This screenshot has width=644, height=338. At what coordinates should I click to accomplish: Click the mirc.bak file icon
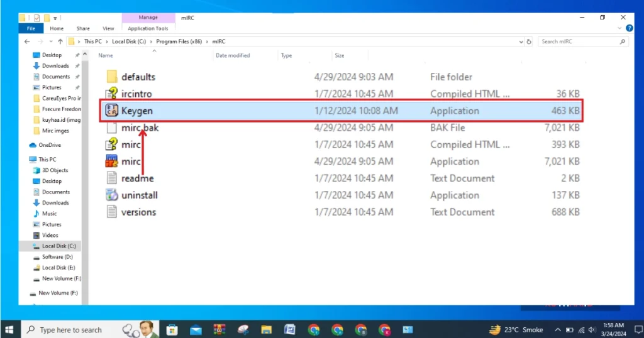click(111, 128)
